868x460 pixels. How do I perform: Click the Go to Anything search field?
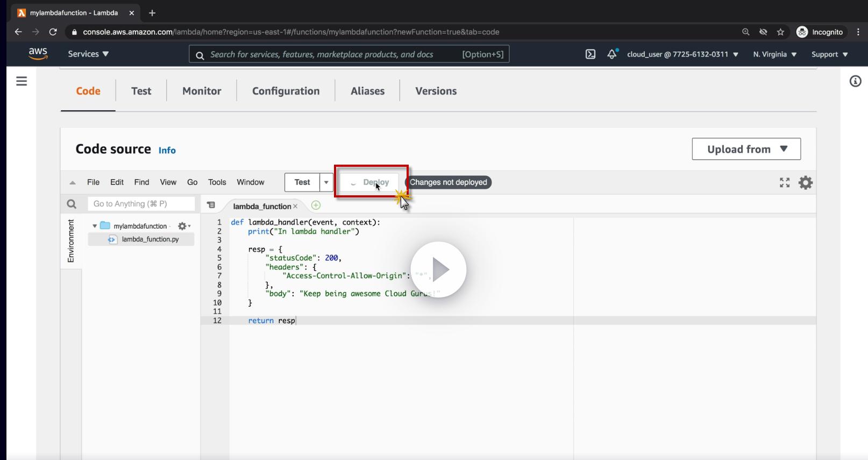[x=141, y=204]
